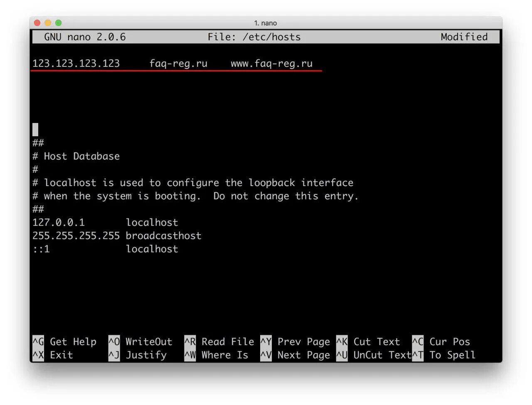Click the ^X Exit shortcut
Image resolution: width=532 pixels, height=405 pixels.
(53, 355)
